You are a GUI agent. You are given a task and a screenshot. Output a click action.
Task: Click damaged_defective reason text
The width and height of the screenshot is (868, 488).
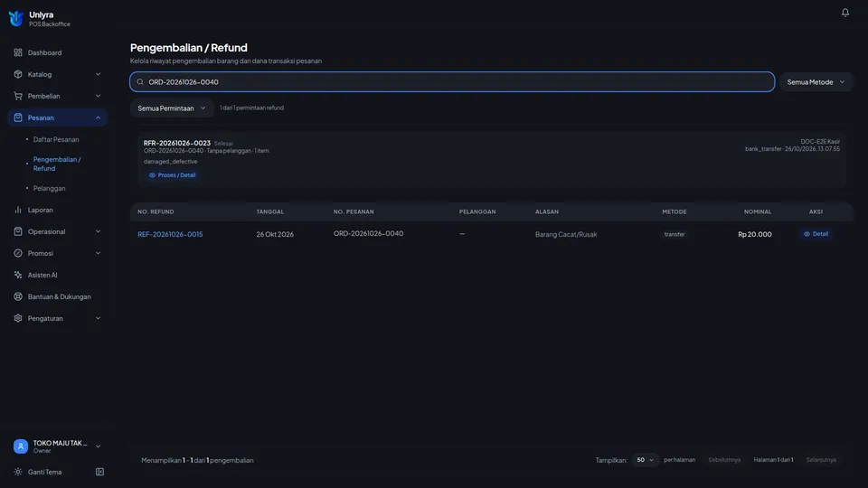[x=171, y=162]
